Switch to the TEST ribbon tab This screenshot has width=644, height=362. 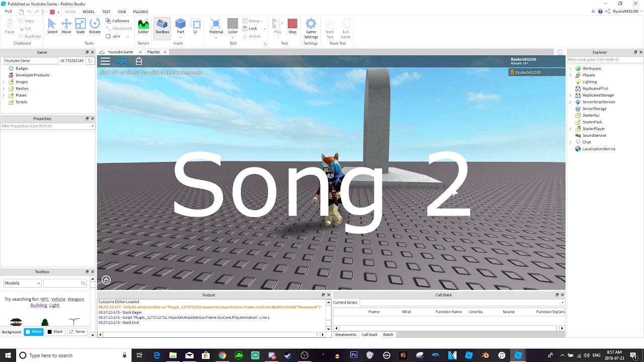pos(106,12)
